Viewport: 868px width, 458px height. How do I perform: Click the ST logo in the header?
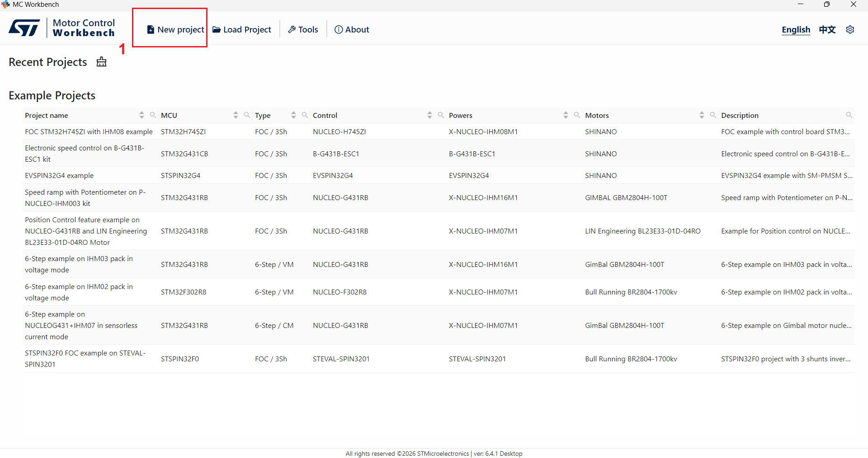(24, 28)
